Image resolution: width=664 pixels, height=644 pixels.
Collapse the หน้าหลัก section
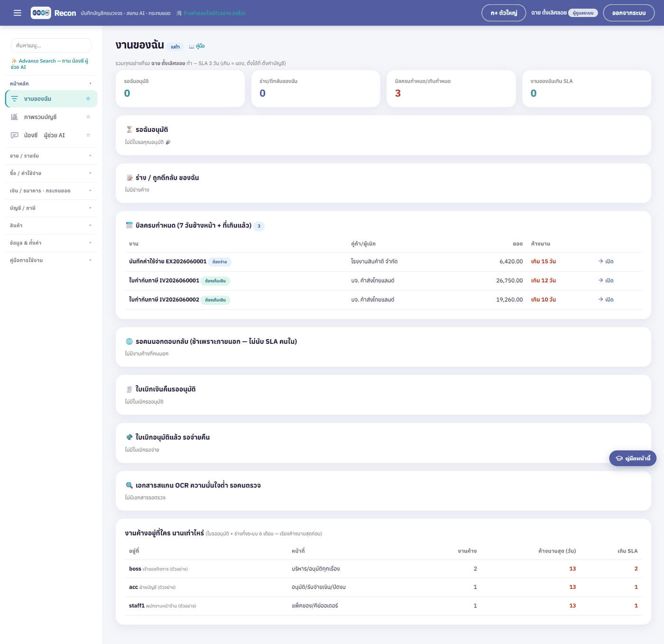(51, 83)
